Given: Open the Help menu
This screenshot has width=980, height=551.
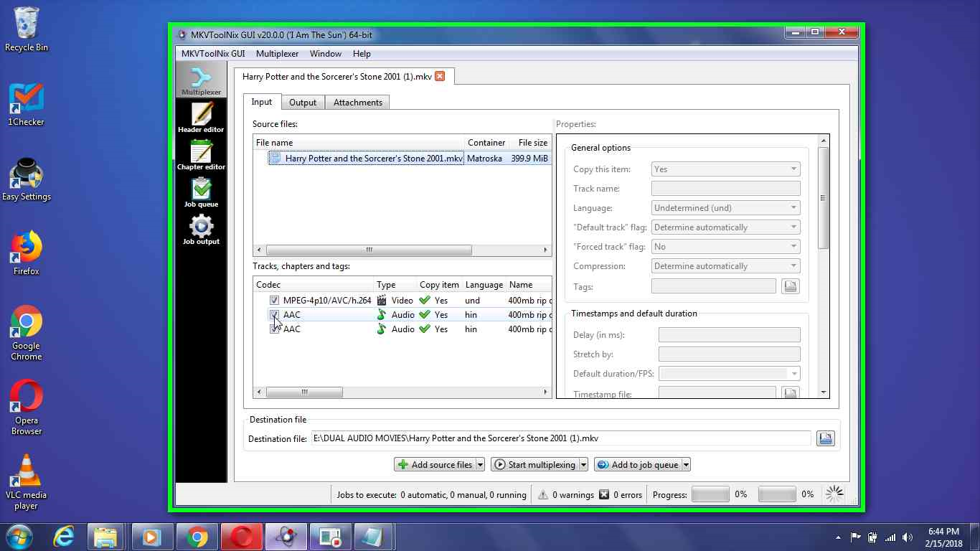Looking at the screenshot, I should click(362, 54).
